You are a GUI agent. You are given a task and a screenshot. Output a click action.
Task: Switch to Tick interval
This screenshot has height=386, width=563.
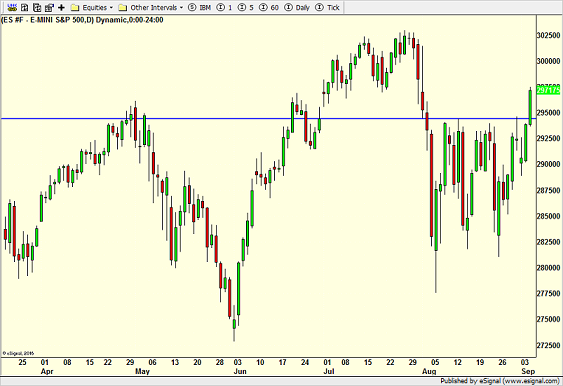point(327,8)
